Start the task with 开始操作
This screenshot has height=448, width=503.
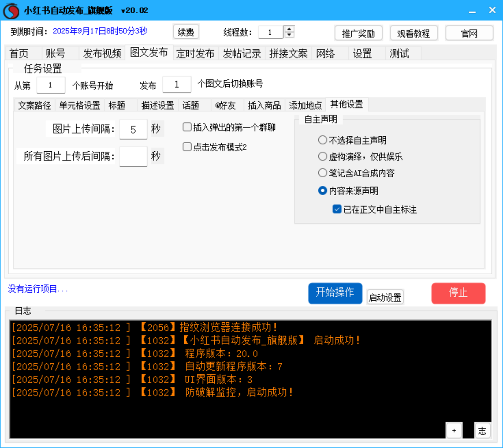pos(335,293)
